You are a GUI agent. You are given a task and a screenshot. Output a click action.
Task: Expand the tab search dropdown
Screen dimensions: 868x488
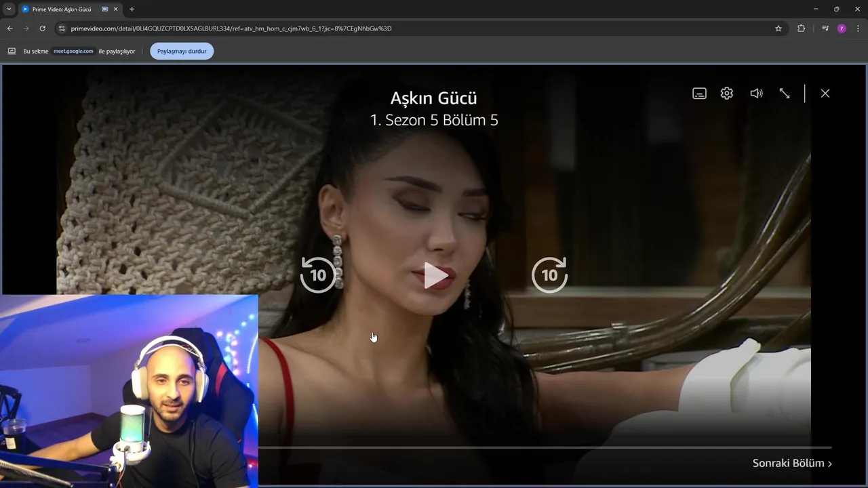pos(9,9)
